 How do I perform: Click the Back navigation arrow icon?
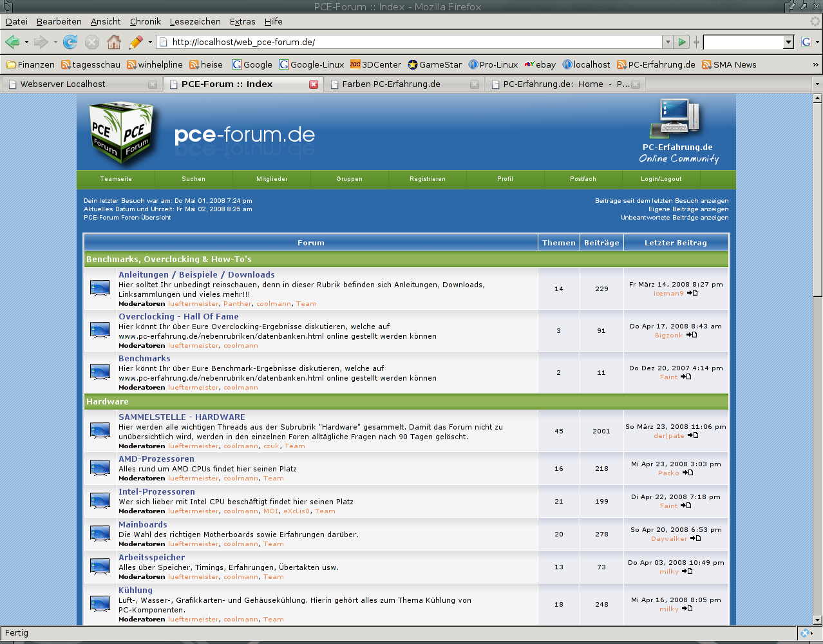click(x=12, y=43)
